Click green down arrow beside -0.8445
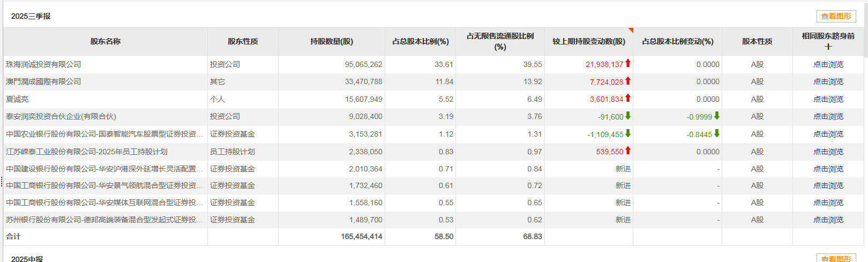 click(x=717, y=133)
